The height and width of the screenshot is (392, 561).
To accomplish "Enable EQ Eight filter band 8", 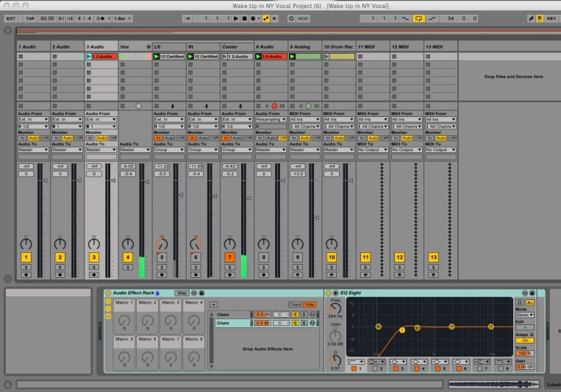I will (501, 368).
